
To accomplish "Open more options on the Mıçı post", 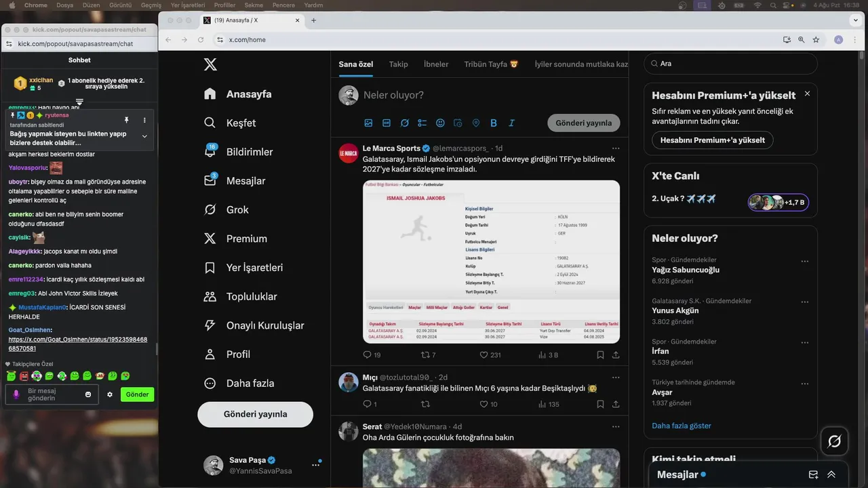I will [616, 377].
